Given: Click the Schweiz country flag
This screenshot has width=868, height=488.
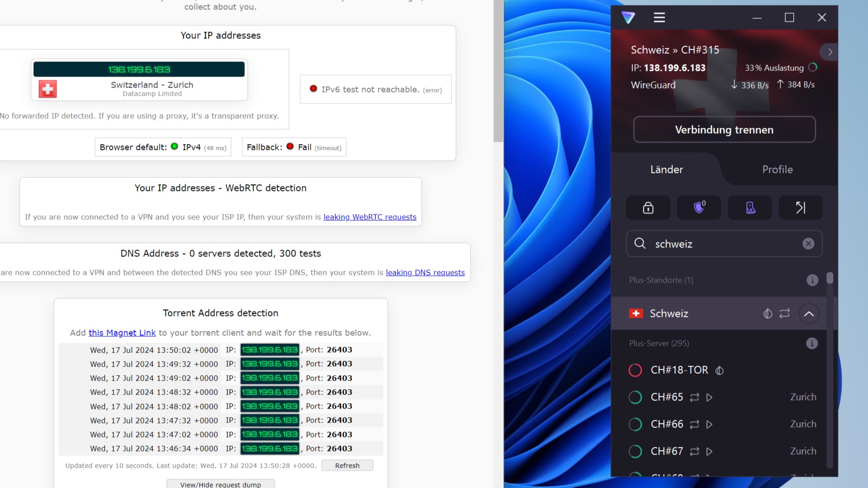Looking at the screenshot, I should tap(636, 313).
